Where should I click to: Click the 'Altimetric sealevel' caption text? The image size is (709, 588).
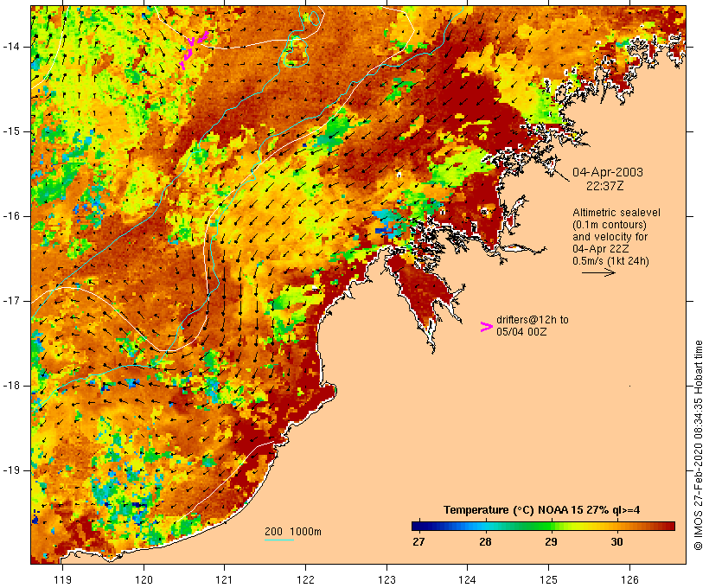click(x=616, y=213)
